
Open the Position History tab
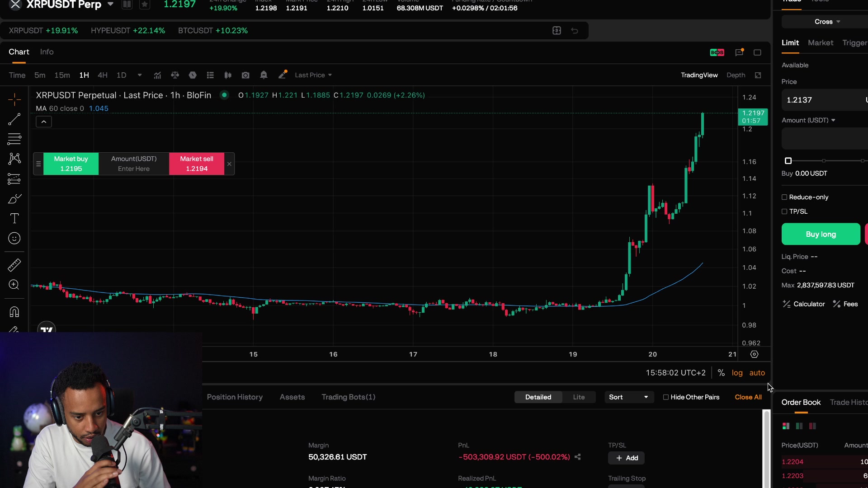click(235, 397)
